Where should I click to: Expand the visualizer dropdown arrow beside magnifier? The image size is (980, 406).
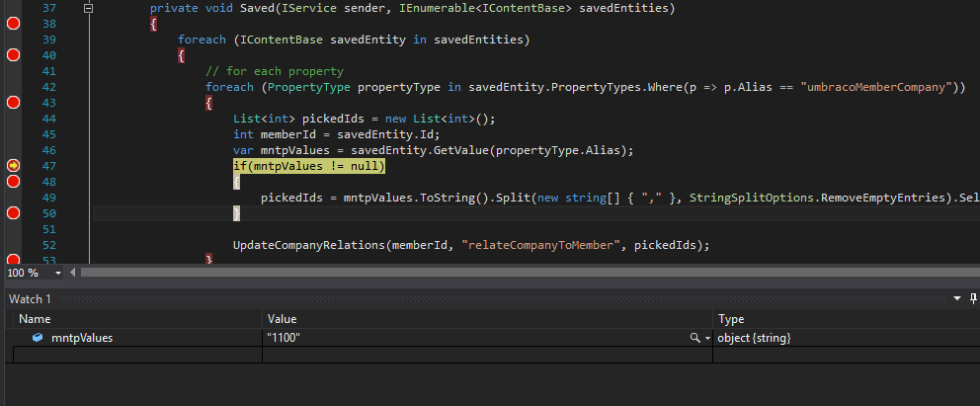(707, 338)
